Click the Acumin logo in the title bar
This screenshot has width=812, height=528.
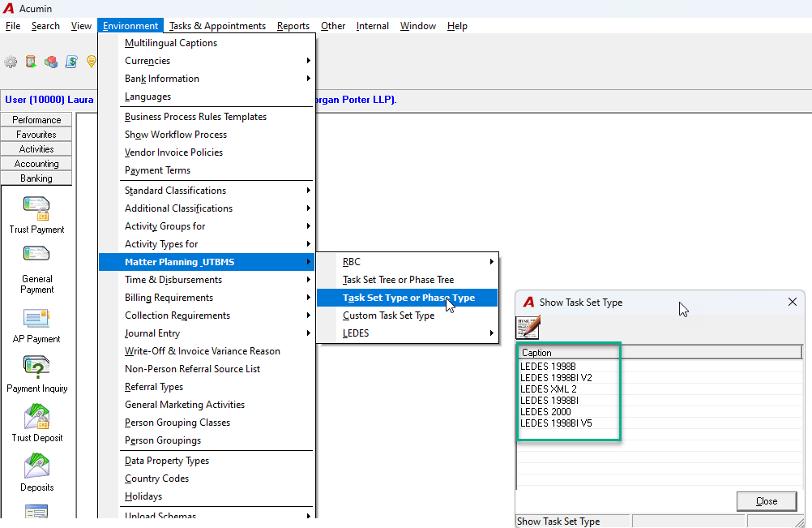[9, 9]
